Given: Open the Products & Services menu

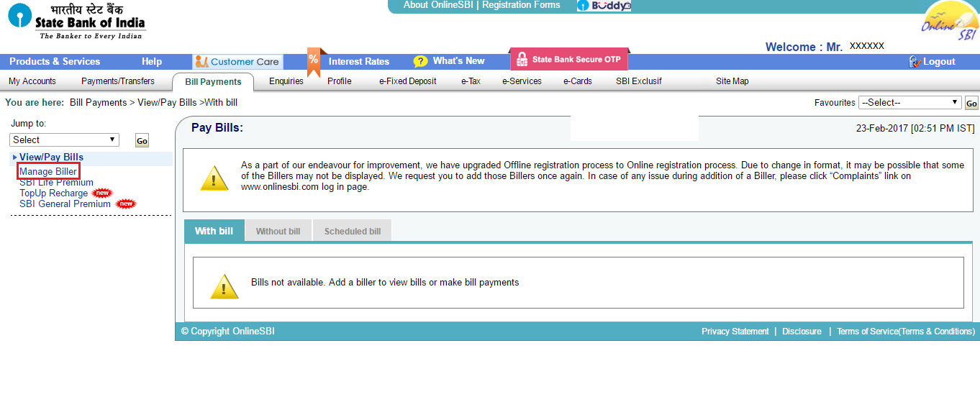Looking at the screenshot, I should point(55,62).
